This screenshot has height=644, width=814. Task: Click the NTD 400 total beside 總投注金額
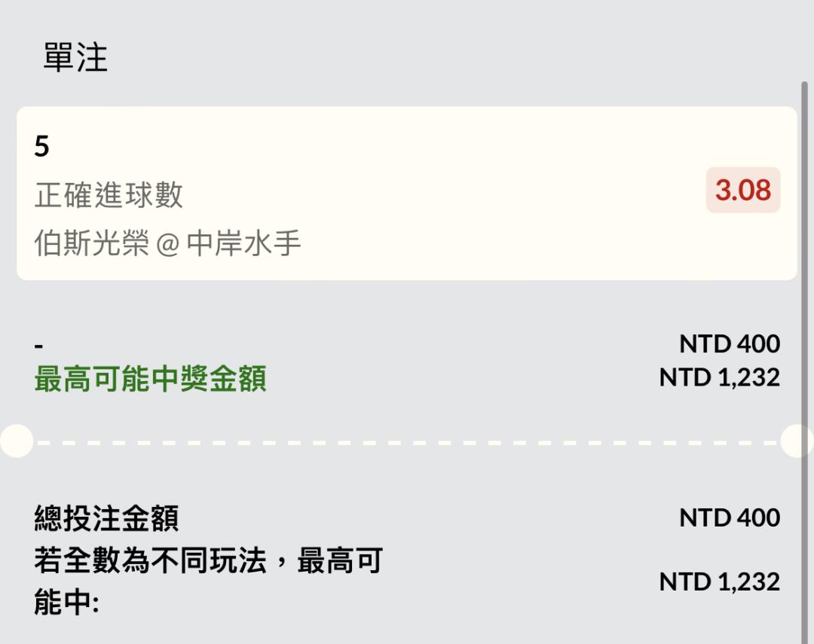[729, 518]
